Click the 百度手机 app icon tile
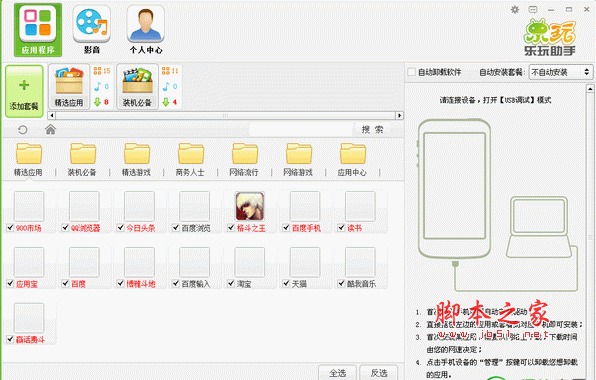This screenshot has width=596, height=380. (x=305, y=206)
